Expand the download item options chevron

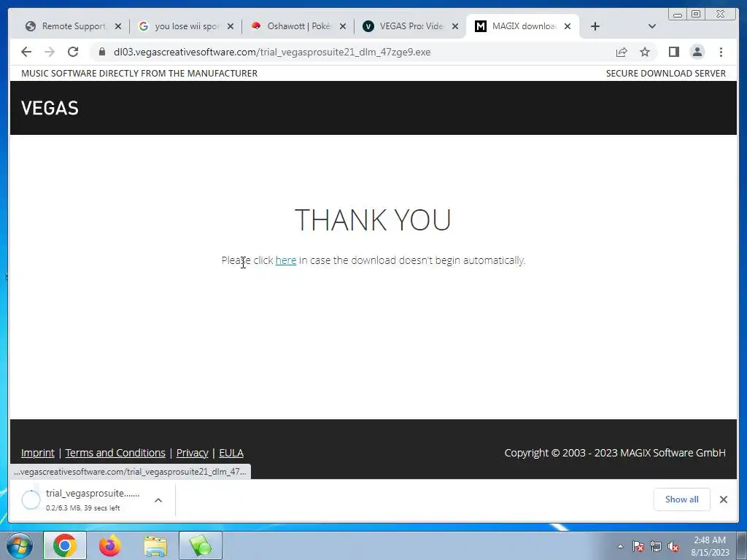click(158, 500)
